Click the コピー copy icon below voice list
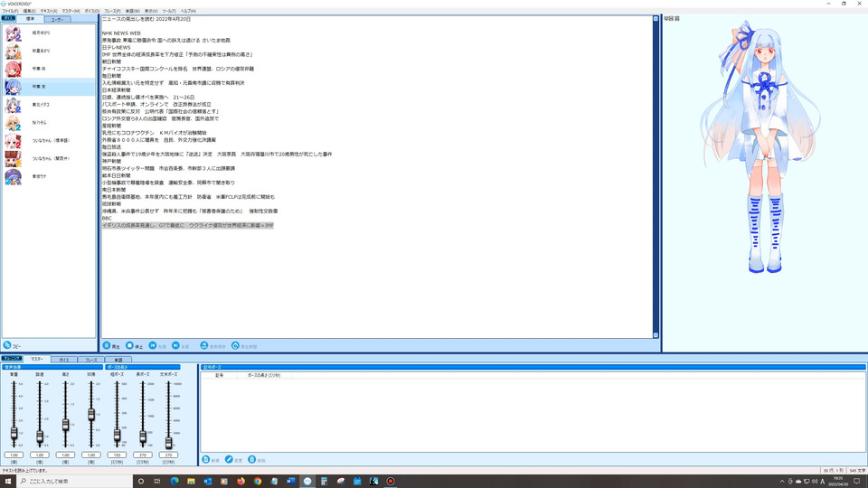 (7, 345)
